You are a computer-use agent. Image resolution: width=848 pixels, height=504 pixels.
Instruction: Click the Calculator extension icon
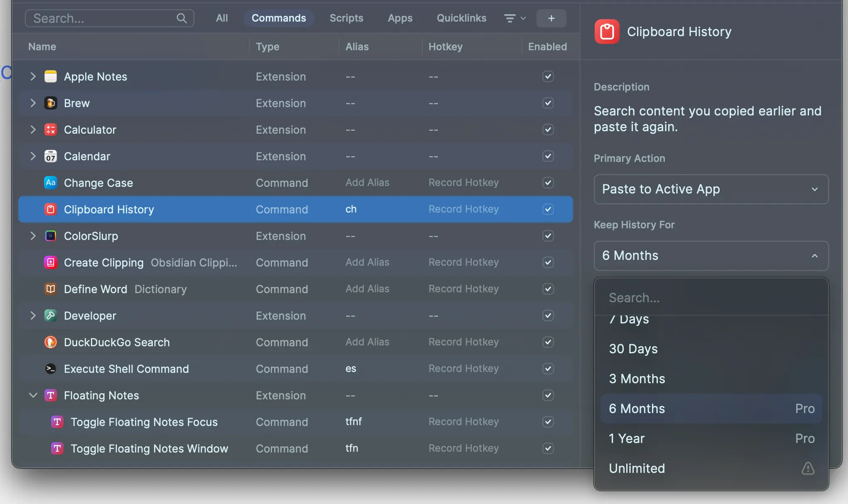point(50,130)
